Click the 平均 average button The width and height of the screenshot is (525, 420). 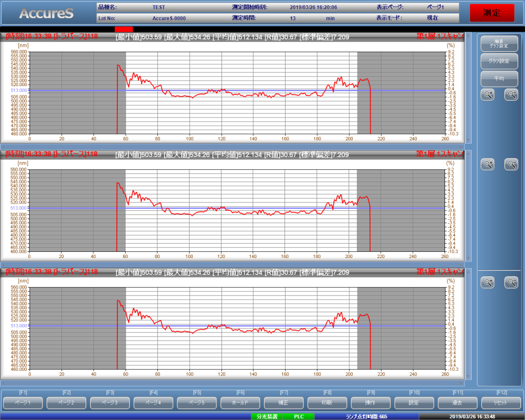[499, 78]
